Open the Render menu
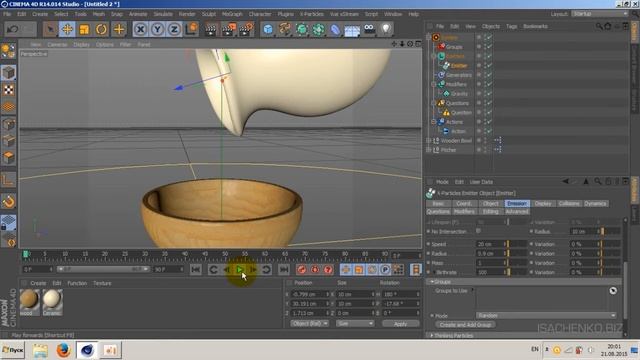 click(x=187, y=14)
